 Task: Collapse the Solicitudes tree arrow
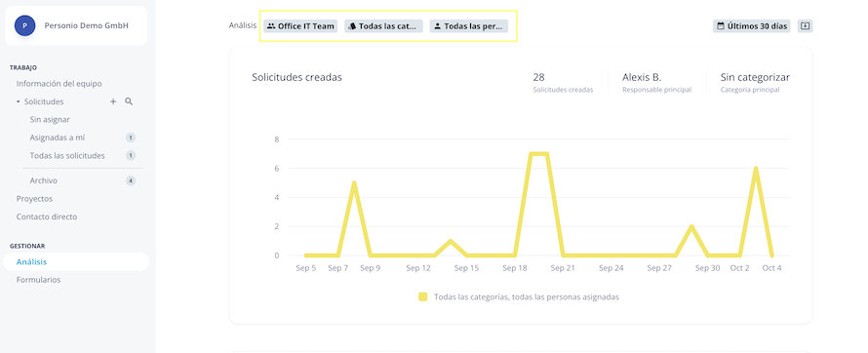[19, 101]
